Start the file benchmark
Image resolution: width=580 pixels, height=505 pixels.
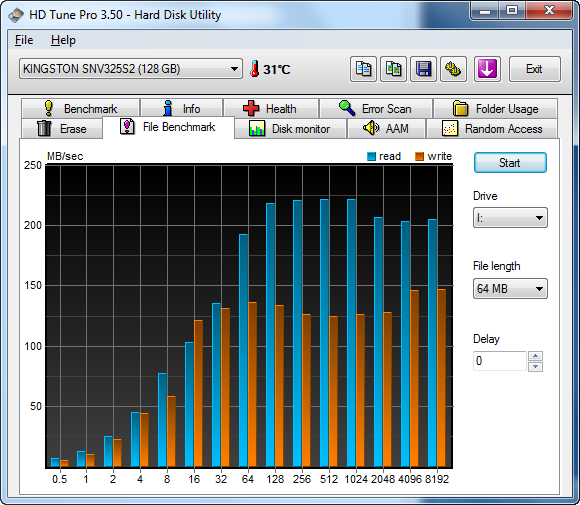510,163
